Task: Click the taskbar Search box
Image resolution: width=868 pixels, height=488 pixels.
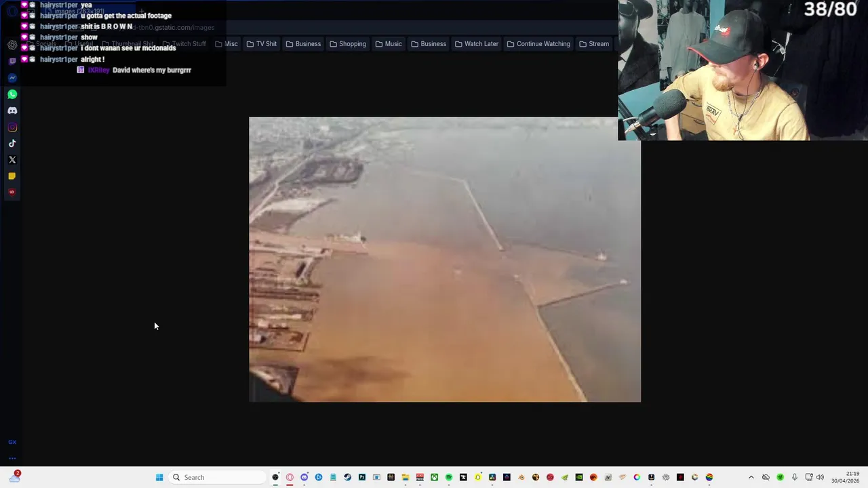Action: 217,477
